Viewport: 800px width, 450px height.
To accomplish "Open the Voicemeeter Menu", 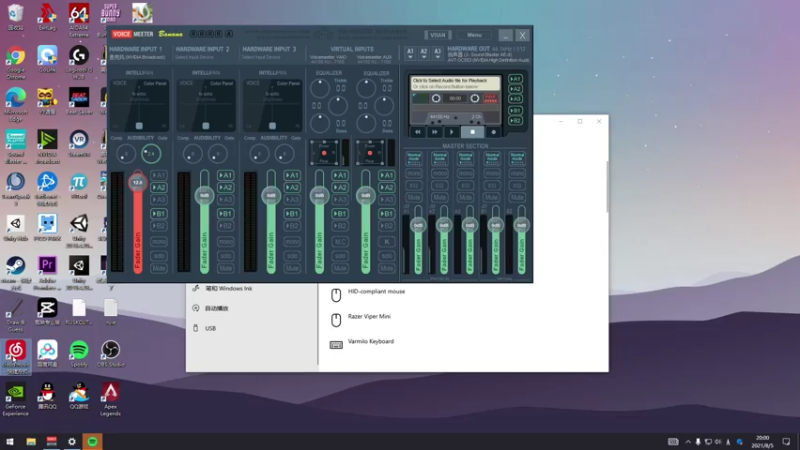I will pyautogui.click(x=474, y=35).
